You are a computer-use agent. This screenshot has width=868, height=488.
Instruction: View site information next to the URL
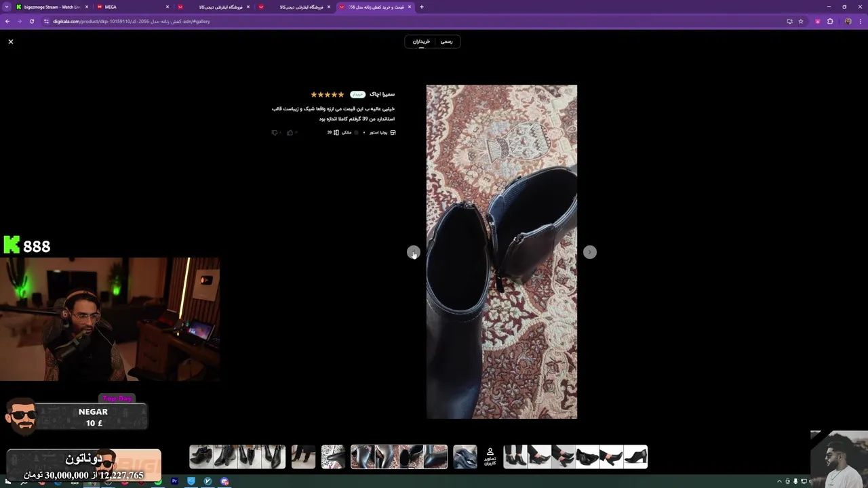click(47, 21)
